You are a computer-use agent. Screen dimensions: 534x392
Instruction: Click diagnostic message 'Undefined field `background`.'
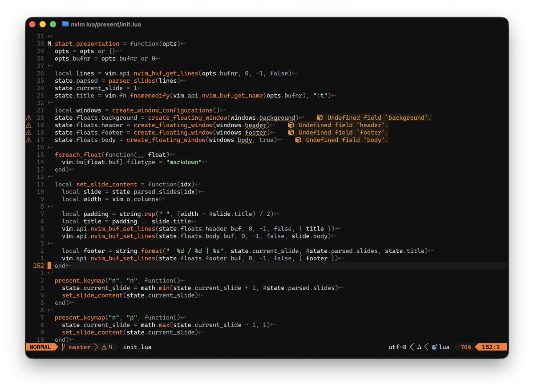(380, 118)
